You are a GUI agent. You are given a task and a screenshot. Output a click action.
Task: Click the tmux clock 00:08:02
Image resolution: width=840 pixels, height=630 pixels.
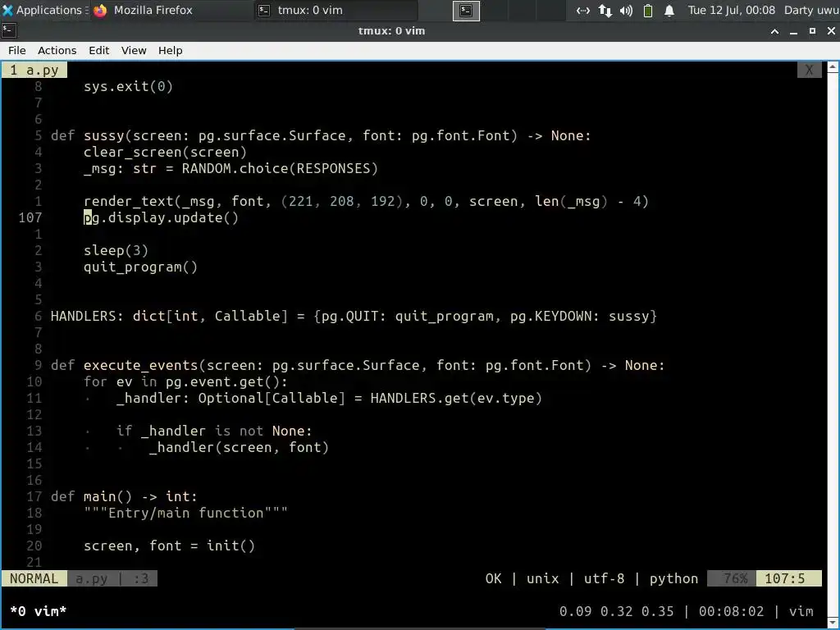click(731, 611)
